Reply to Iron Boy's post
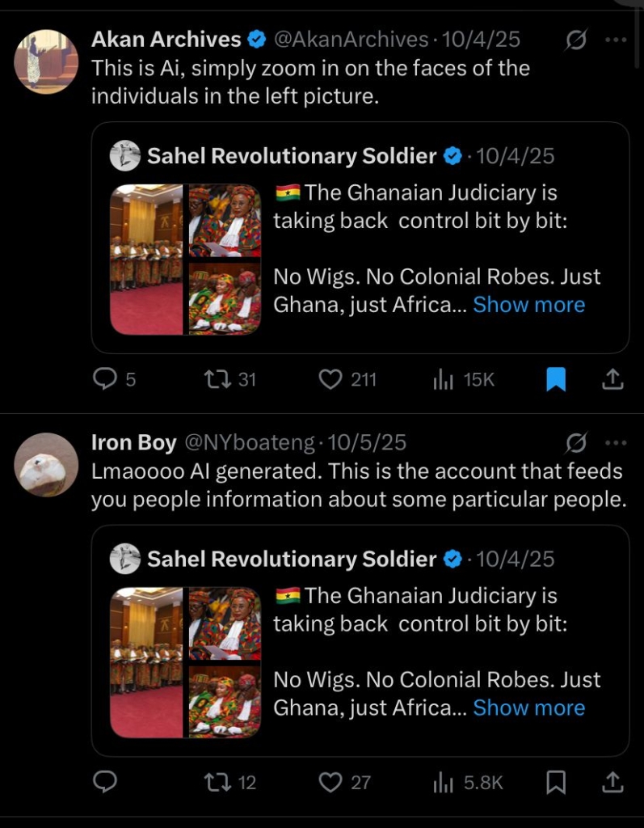The image size is (644, 828). coord(106,781)
